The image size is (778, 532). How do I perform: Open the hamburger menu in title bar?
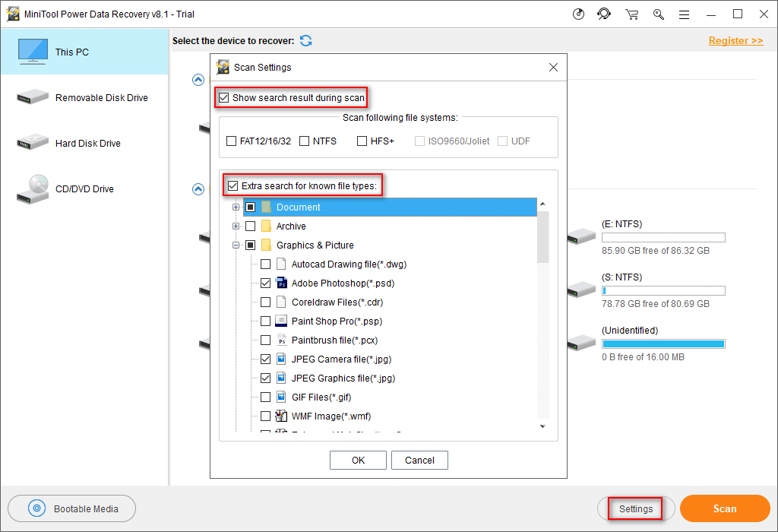tap(685, 14)
